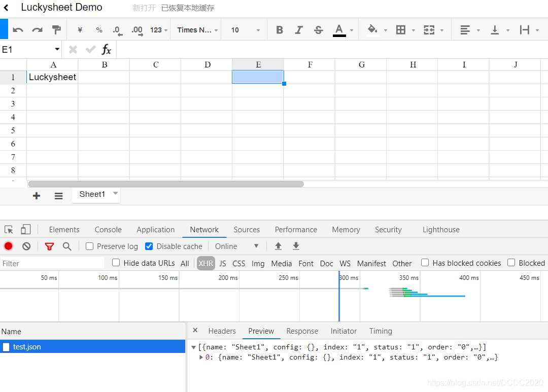Open Online throttling dropdown
The width and height of the screenshot is (548, 392).
pyautogui.click(x=236, y=246)
